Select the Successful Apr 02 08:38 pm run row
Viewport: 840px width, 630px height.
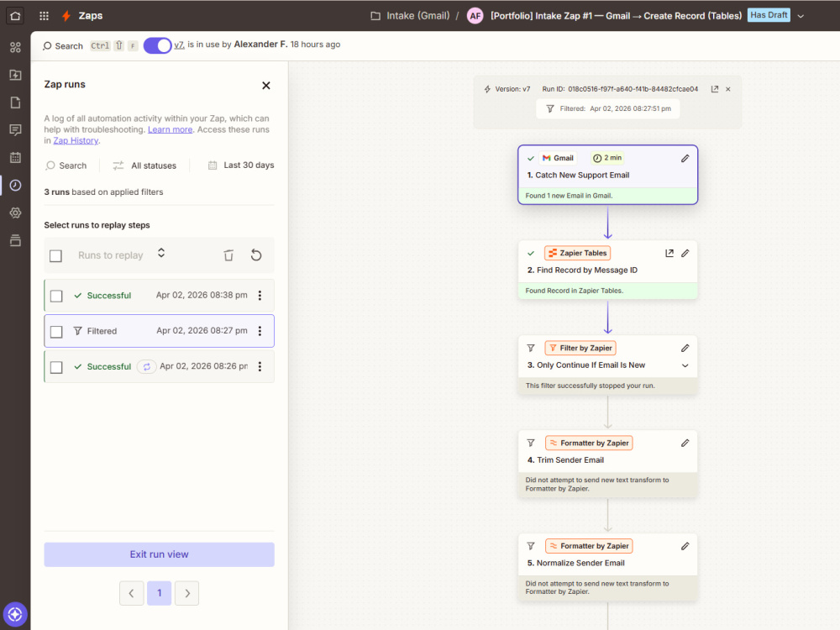point(159,295)
